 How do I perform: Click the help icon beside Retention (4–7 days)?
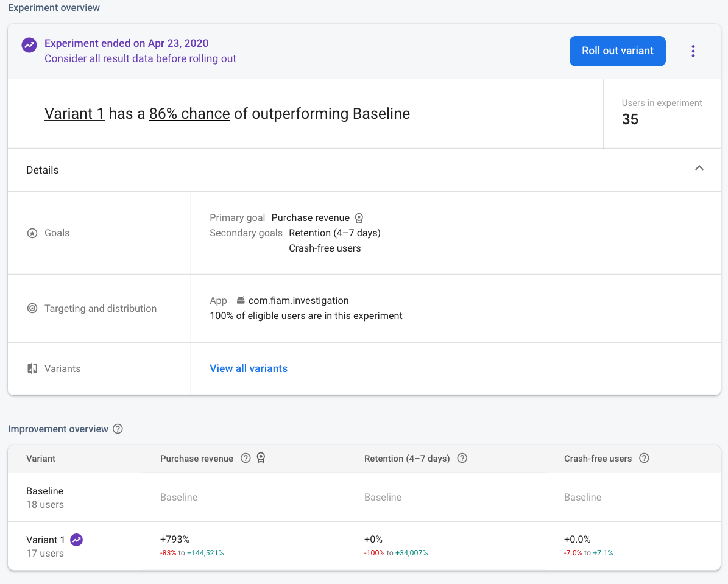pyautogui.click(x=462, y=459)
